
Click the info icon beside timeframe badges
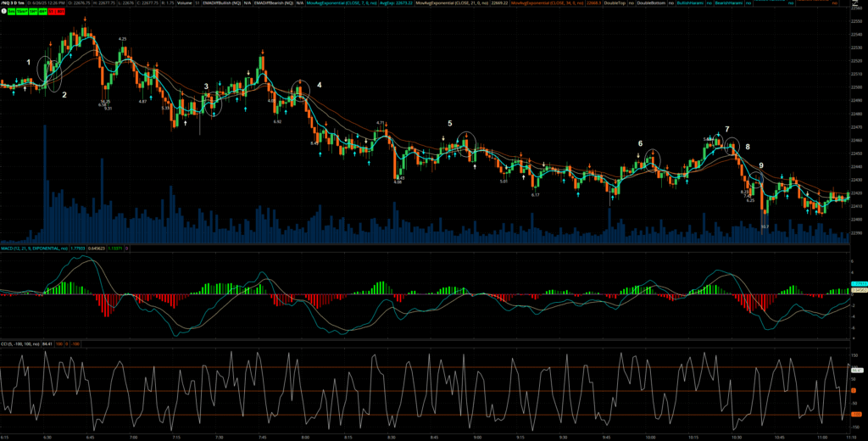tap(4, 11)
